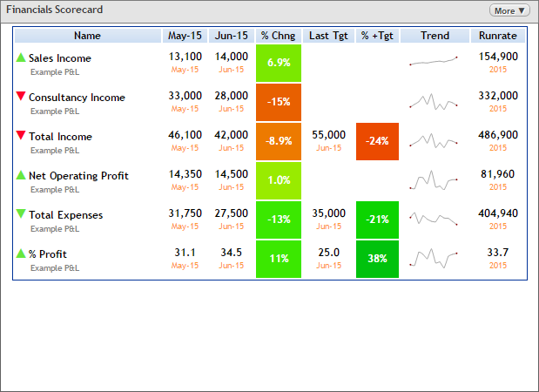Image resolution: width=539 pixels, height=392 pixels.
Task: Click the 33,000 May-15 value
Action: [x=185, y=96]
